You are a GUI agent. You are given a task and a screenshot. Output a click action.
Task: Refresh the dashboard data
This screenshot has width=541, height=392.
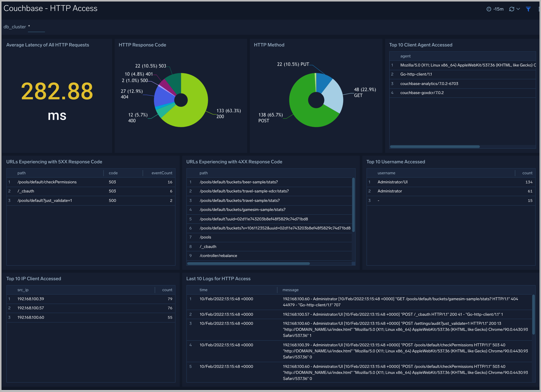point(512,9)
